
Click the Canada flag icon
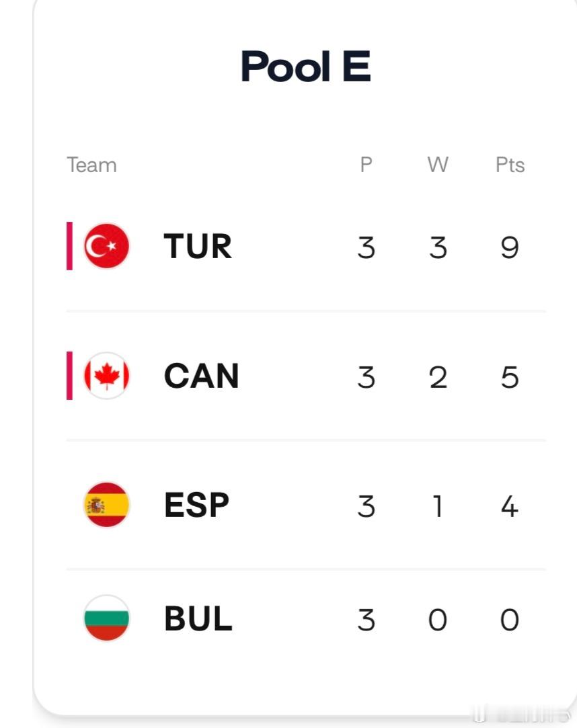[106, 376]
